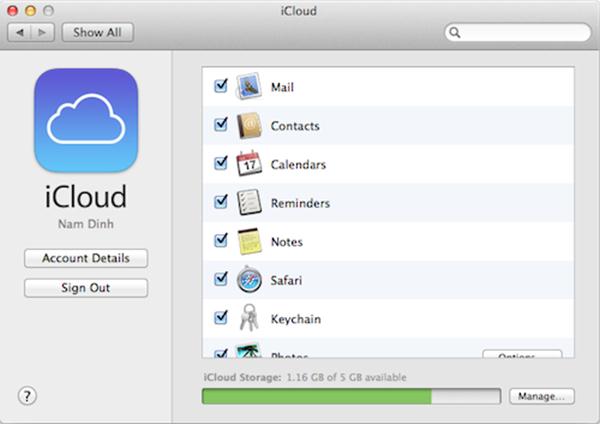The width and height of the screenshot is (600, 424).
Task: Click the Mail app icon
Action: click(x=249, y=86)
